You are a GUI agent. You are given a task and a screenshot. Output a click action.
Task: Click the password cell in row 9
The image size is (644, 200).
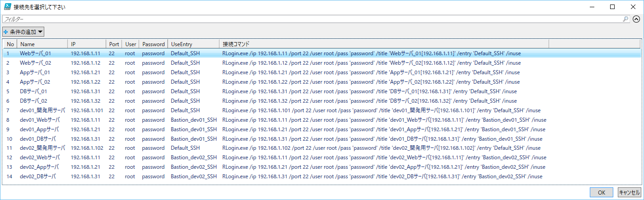click(x=153, y=129)
